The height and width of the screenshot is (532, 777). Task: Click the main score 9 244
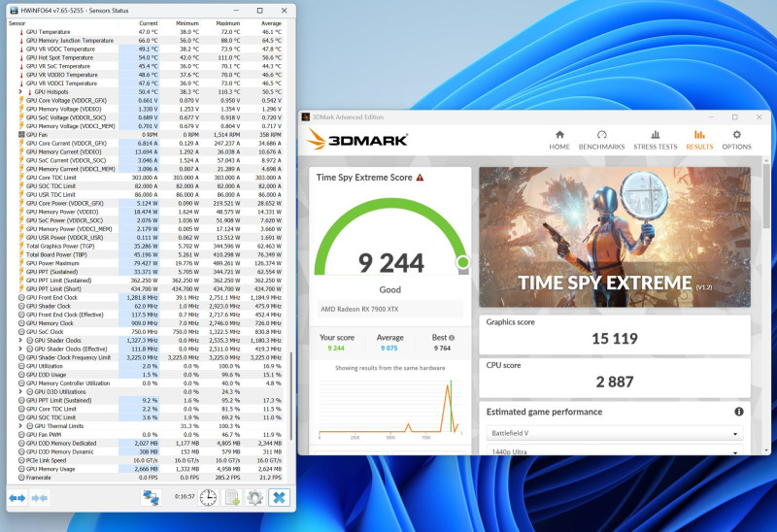coord(391,263)
